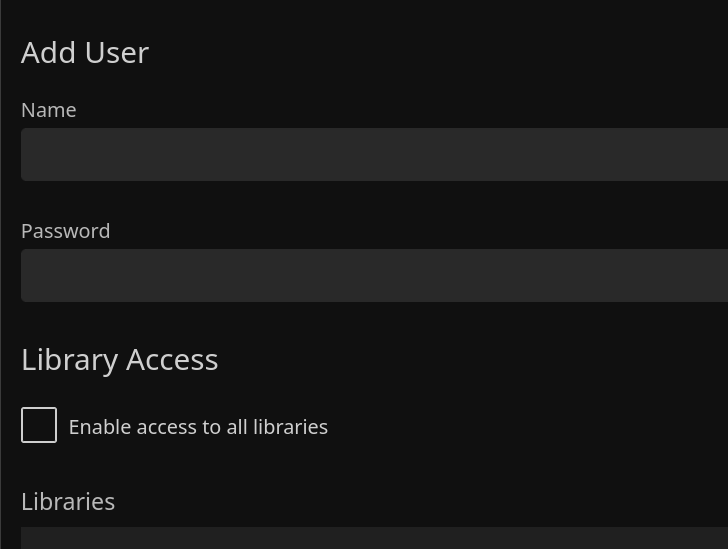This screenshot has width=728, height=549.
Task: Place cursor in the user name textbox
Action: [x=374, y=154]
